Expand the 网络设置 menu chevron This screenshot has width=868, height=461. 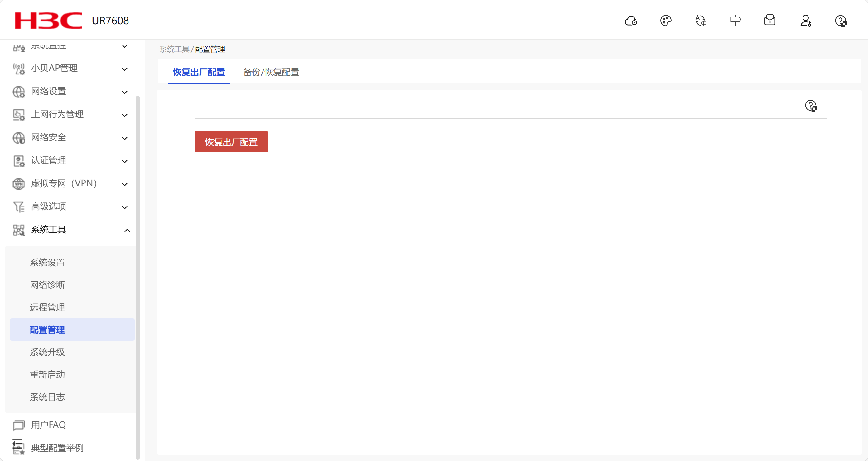(125, 92)
